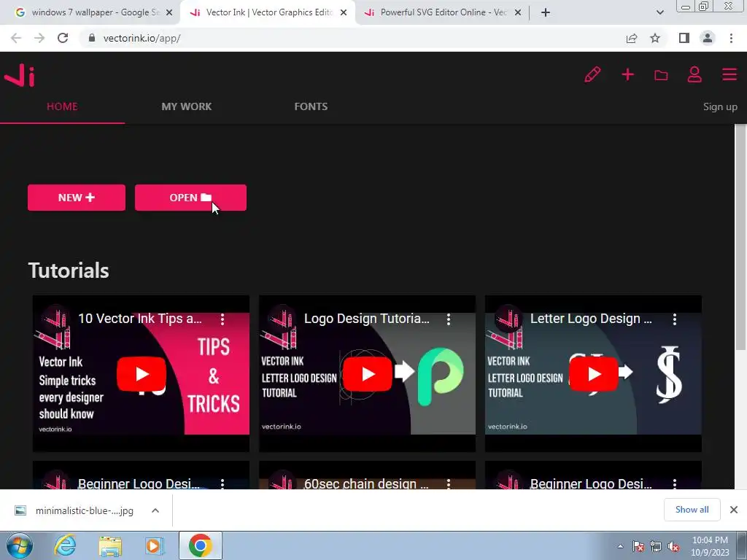The image size is (747, 560).
Task: Click the NEW + button
Action: click(x=76, y=198)
